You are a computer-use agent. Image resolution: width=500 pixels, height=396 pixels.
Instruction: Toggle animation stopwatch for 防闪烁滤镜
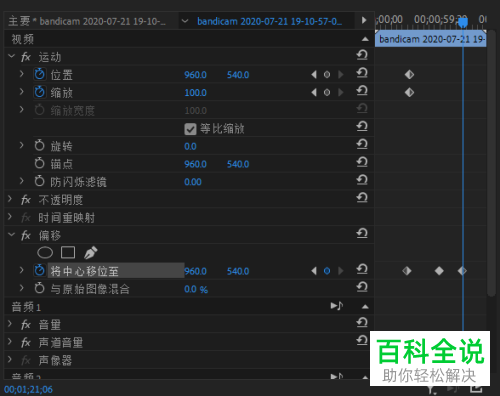click(40, 181)
